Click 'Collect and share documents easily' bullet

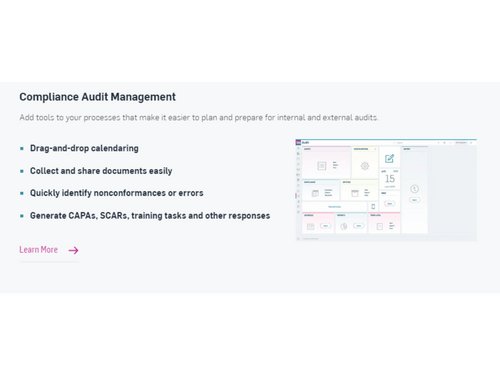click(x=101, y=171)
